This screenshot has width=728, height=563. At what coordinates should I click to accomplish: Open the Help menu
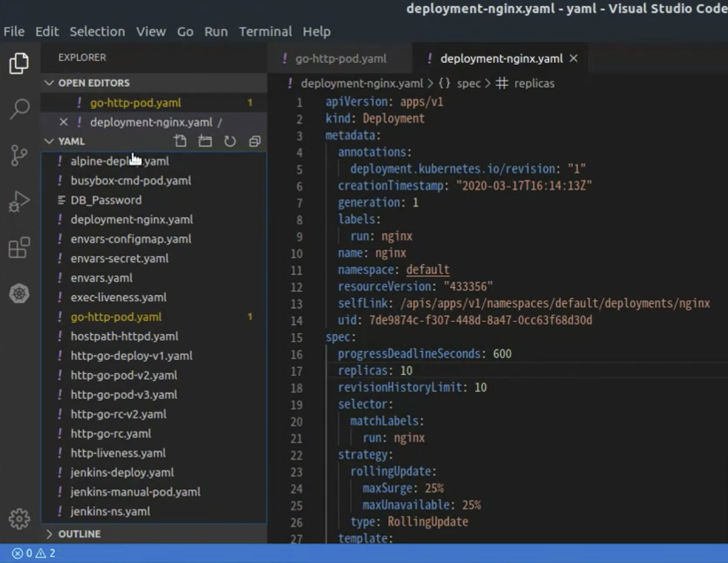(316, 32)
